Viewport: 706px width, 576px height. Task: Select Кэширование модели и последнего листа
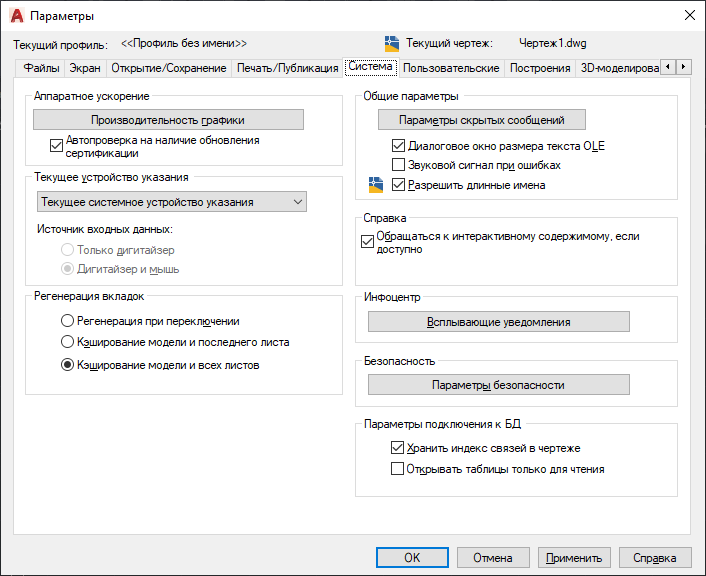tap(67, 342)
